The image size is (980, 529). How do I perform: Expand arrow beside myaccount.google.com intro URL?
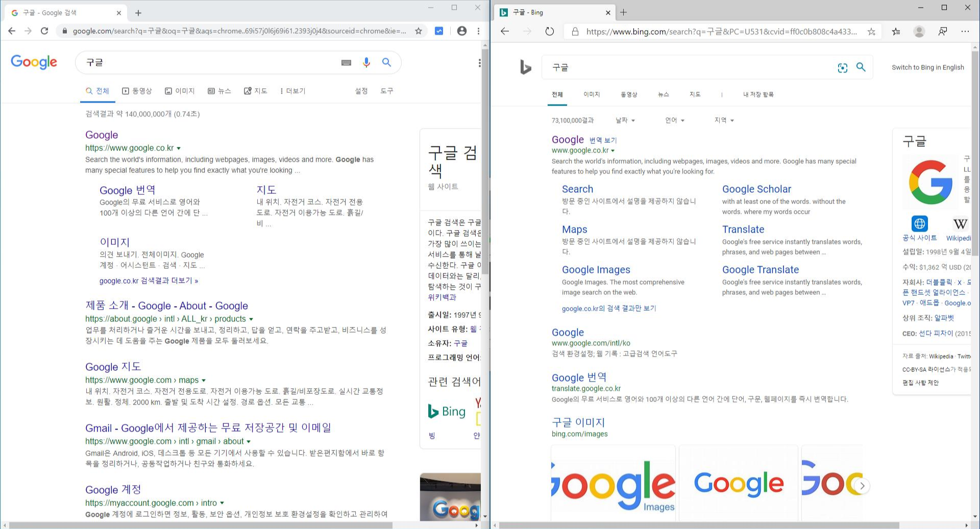click(222, 503)
